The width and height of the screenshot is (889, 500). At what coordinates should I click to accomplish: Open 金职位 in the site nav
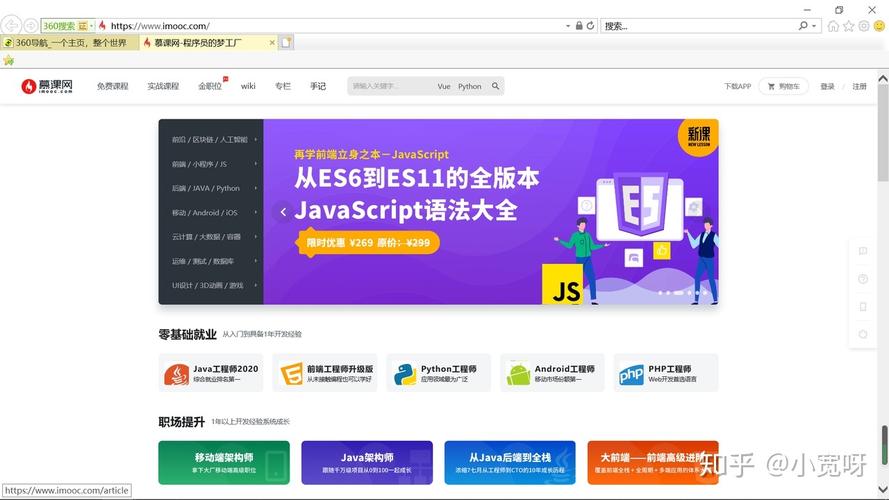tap(210, 86)
